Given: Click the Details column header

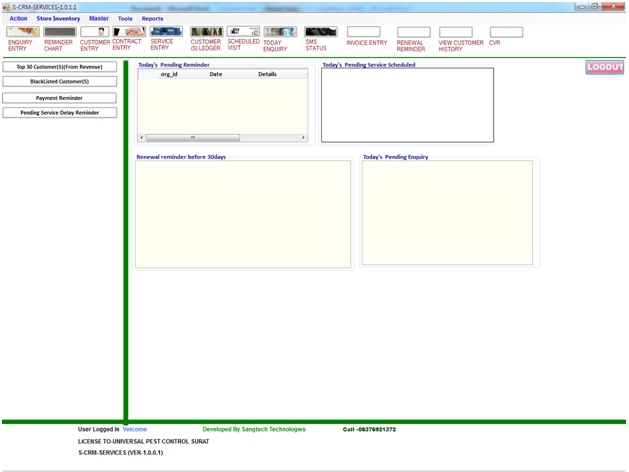Looking at the screenshot, I should point(267,74).
